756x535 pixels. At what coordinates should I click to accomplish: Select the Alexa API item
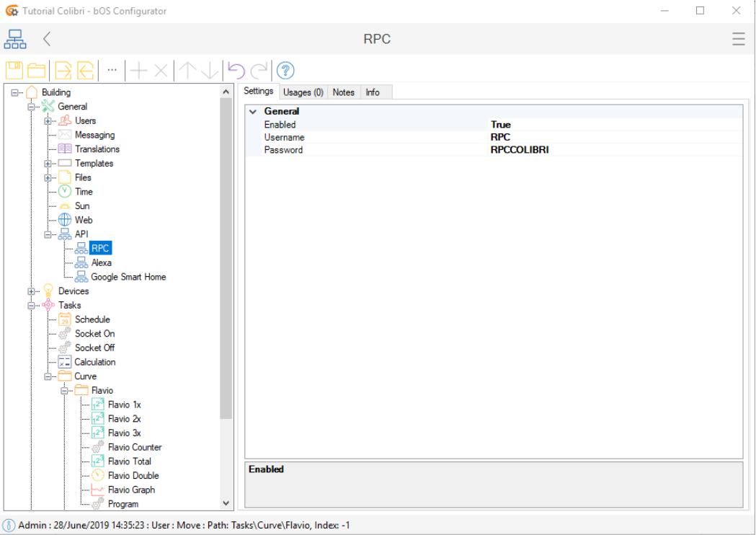(x=101, y=263)
